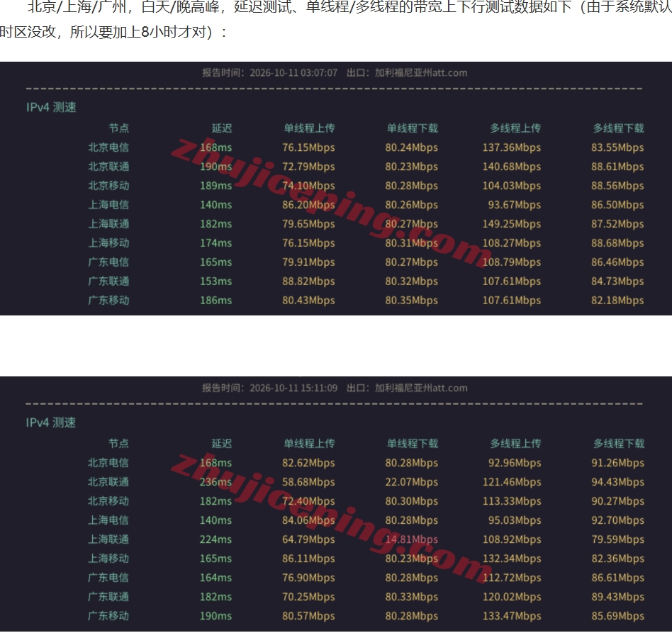Select the 80.57Mbps upload value
Viewport: 672px width, 633px height.
[308, 616]
